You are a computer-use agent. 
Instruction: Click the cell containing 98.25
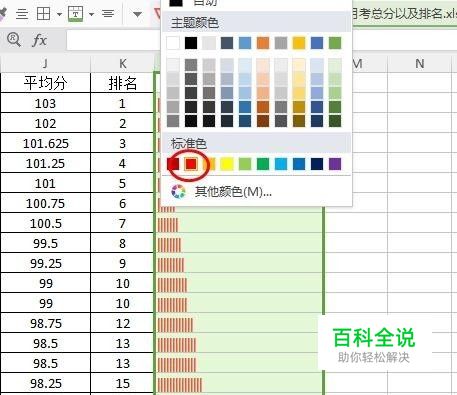45,383
